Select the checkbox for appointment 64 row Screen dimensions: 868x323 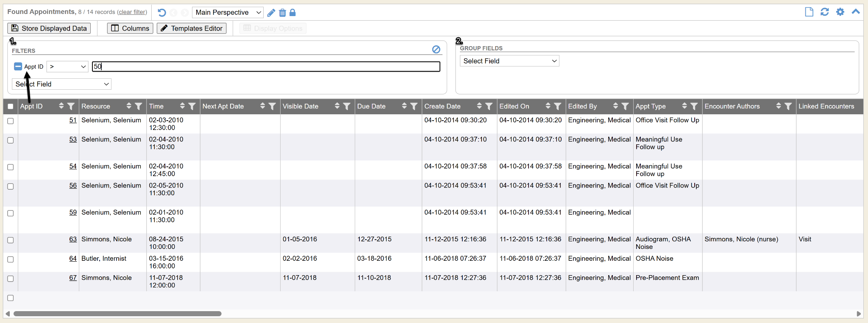coord(11,260)
